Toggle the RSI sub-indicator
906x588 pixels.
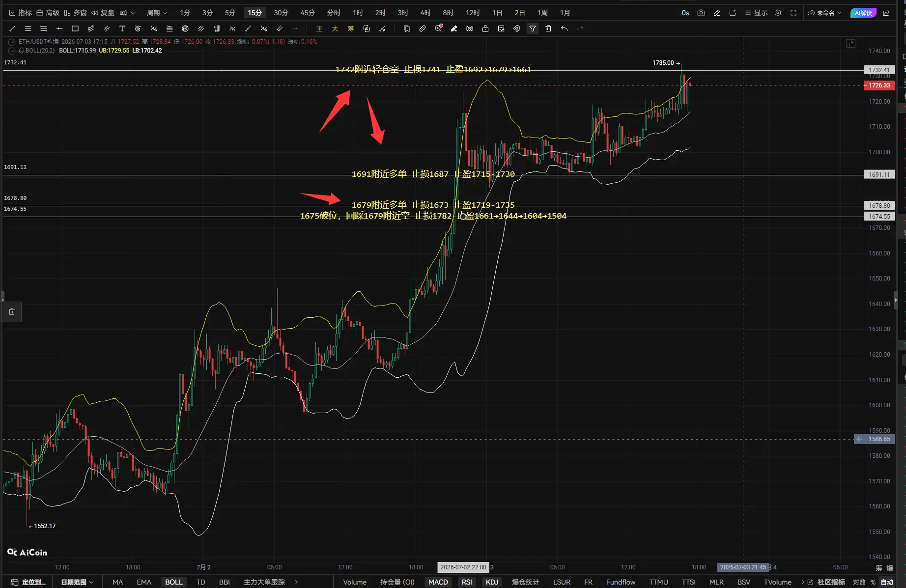tap(467, 582)
